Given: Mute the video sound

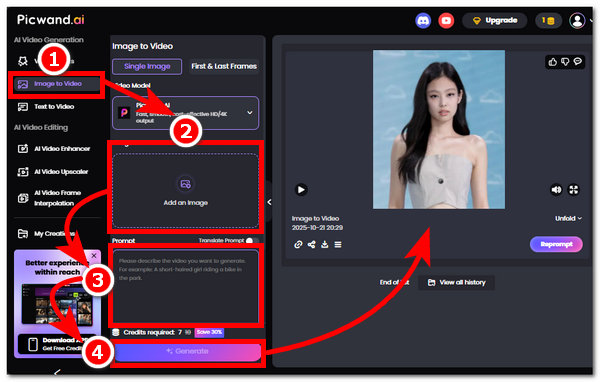Looking at the screenshot, I should [556, 189].
